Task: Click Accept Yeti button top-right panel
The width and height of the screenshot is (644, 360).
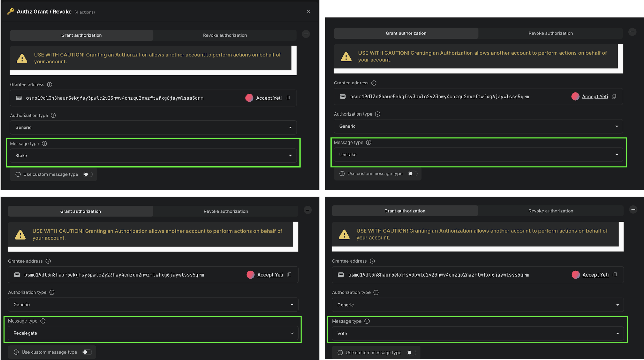Action: tap(595, 96)
